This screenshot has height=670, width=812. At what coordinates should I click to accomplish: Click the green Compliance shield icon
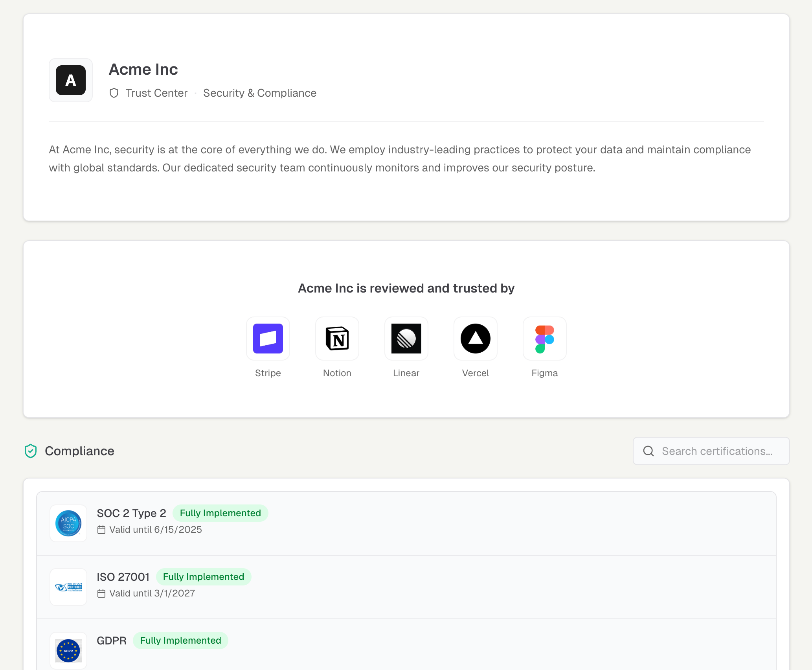(30, 451)
